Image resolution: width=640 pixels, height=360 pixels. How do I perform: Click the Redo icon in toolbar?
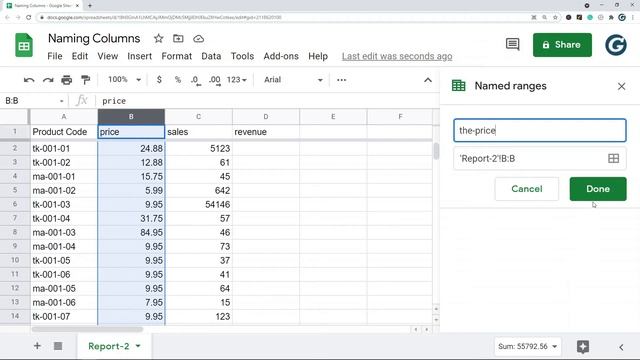48,80
